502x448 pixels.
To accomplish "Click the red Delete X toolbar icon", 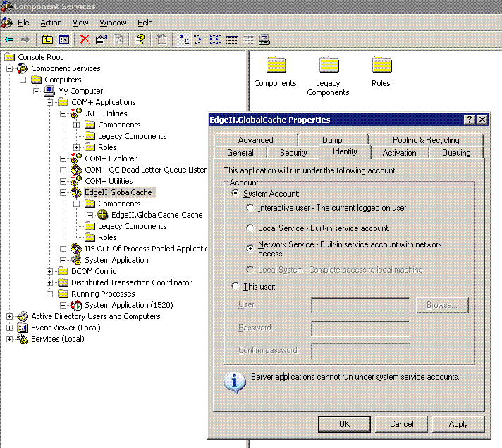I will (85, 39).
